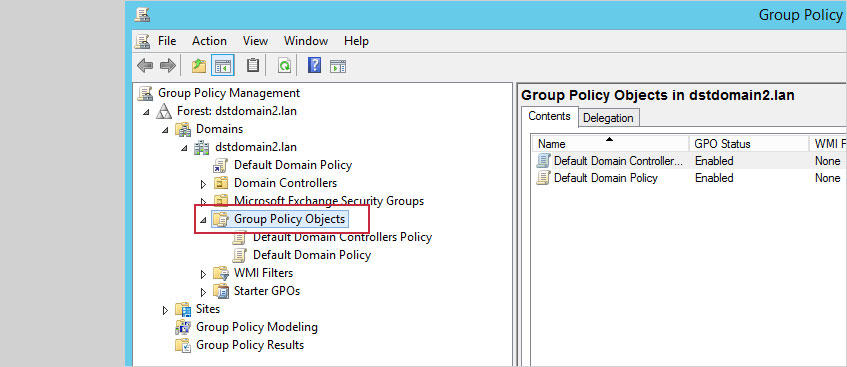Open the Help menu

357,41
